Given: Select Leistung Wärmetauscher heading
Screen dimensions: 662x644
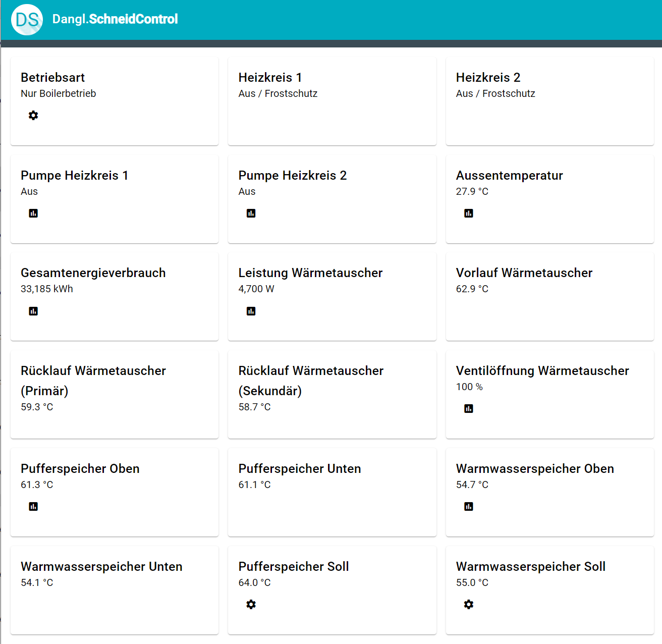Looking at the screenshot, I should (x=311, y=273).
